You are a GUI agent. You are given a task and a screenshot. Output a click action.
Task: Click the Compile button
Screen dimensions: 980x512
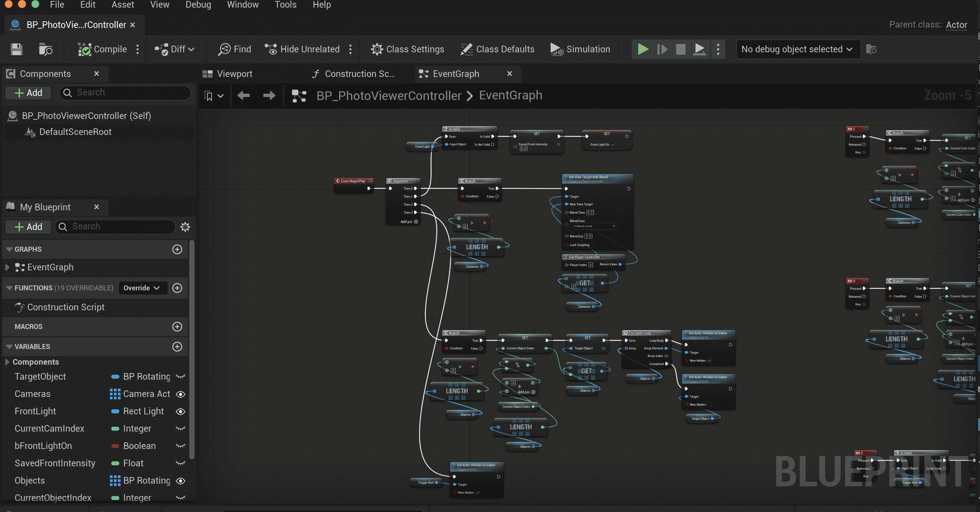pos(103,49)
